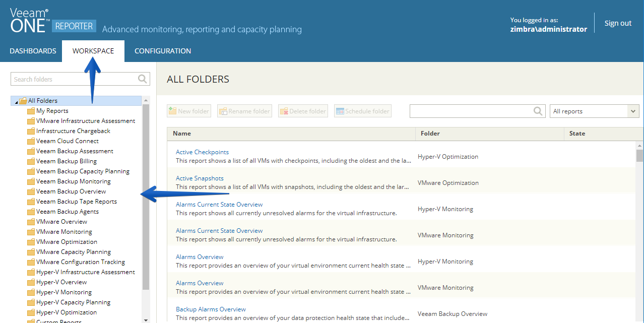This screenshot has width=644, height=323.
Task: Click the folder search magnifier icon
Action: [x=143, y=79]
